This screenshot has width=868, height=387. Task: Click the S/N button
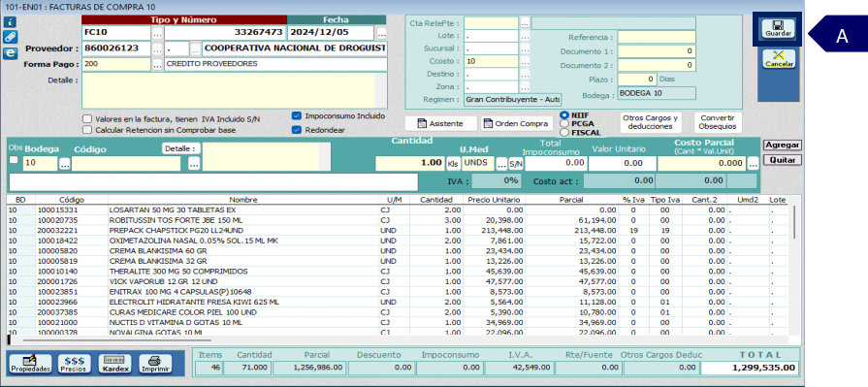click(516, 164)
